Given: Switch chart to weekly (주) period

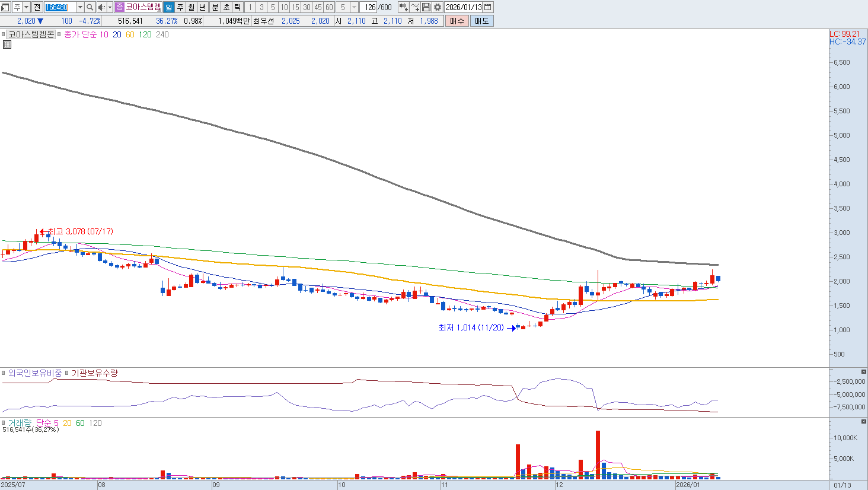Looking at the screenshot, I should pyautogui.click(x=180, y=7).
